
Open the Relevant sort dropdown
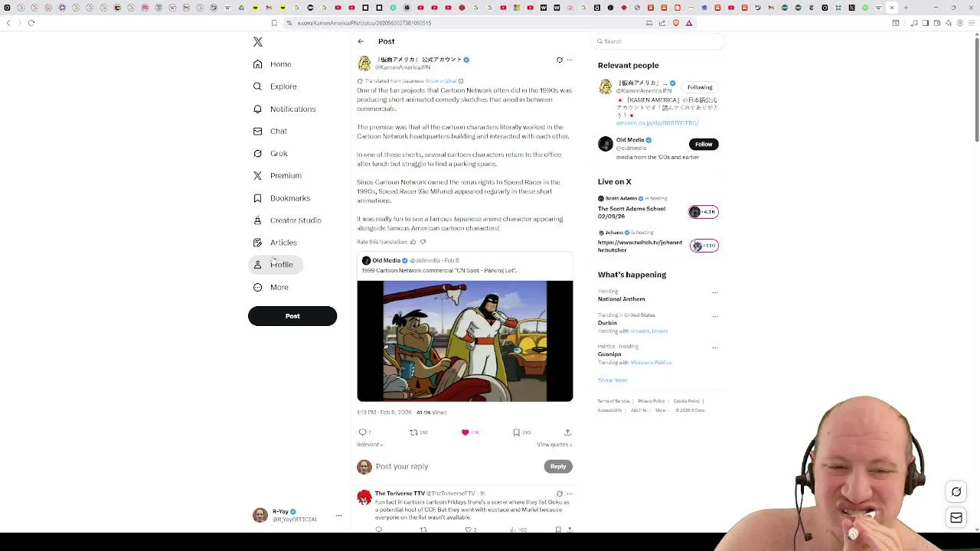[x=370, y=445]
